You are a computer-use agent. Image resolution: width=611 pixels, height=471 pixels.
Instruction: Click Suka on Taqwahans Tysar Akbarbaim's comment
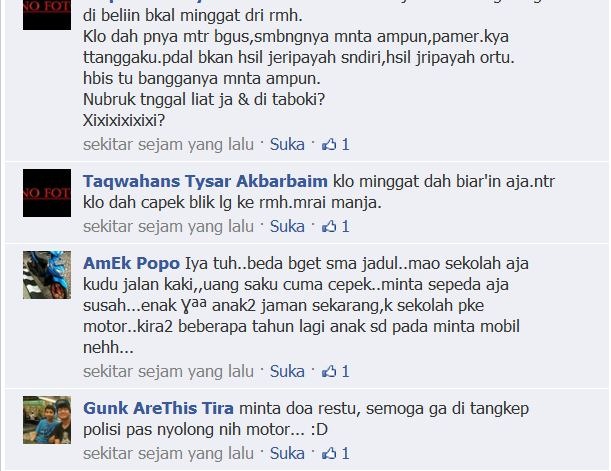coord(287,226)
